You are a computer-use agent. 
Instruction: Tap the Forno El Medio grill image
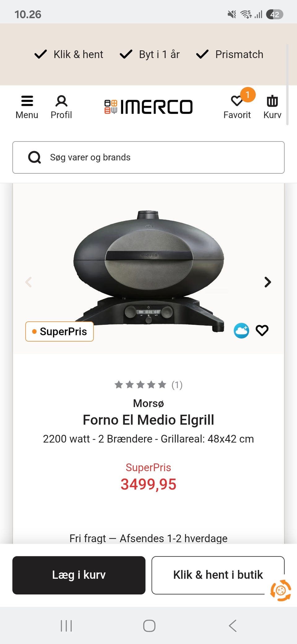pos(148,266)
